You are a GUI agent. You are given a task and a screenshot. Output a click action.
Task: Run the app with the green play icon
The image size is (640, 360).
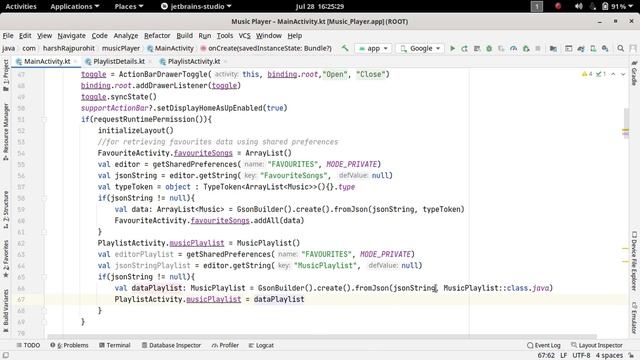(452, 48)
